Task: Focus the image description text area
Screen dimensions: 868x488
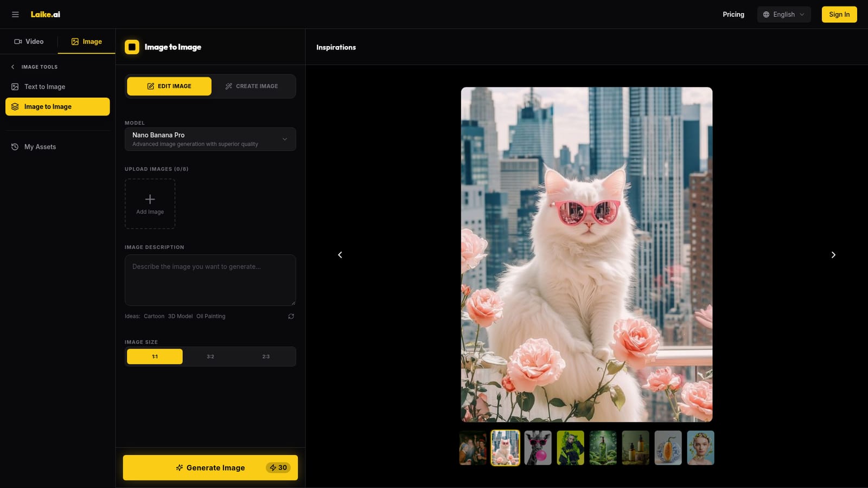Action: coord(210,280)
